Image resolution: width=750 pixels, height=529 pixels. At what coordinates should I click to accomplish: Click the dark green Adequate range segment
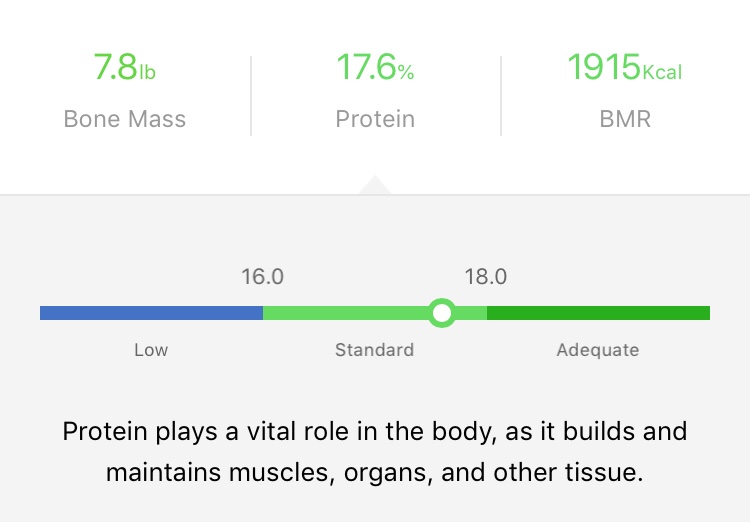pyautogui.click(x=598, y=313)
